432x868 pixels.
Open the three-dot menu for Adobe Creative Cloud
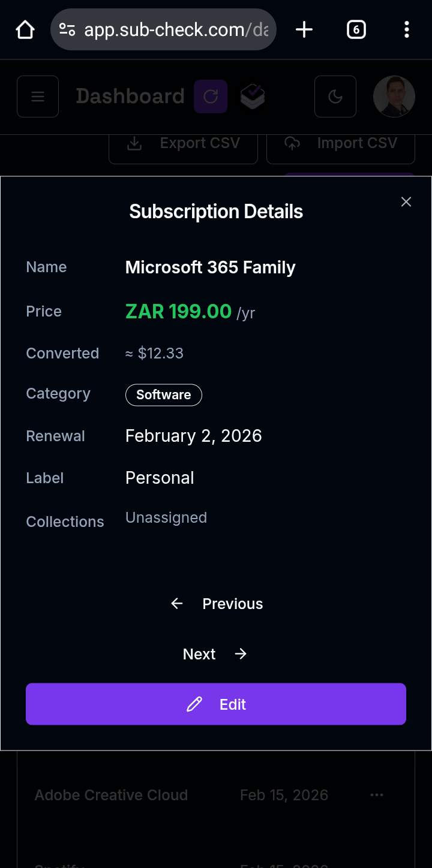pos(377,795)
